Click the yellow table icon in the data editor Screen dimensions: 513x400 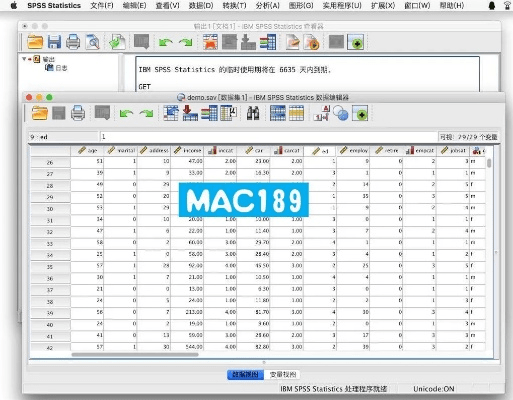coord(296,113)
